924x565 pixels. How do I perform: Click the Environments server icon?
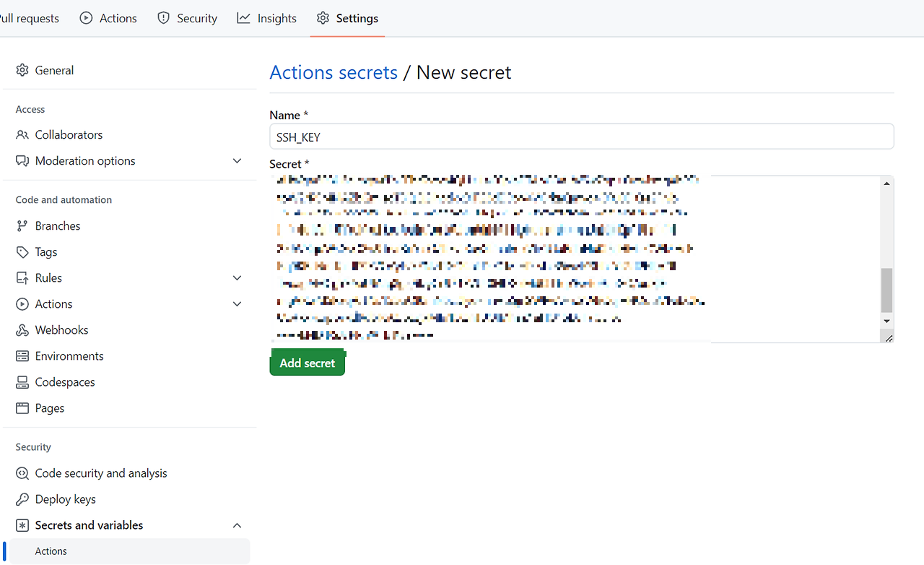22,356
